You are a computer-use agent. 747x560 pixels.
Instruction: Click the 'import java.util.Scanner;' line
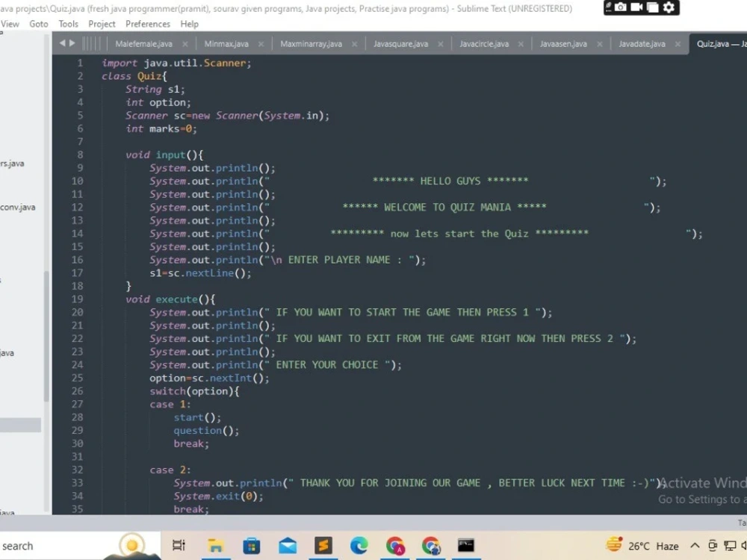[176, 63]
